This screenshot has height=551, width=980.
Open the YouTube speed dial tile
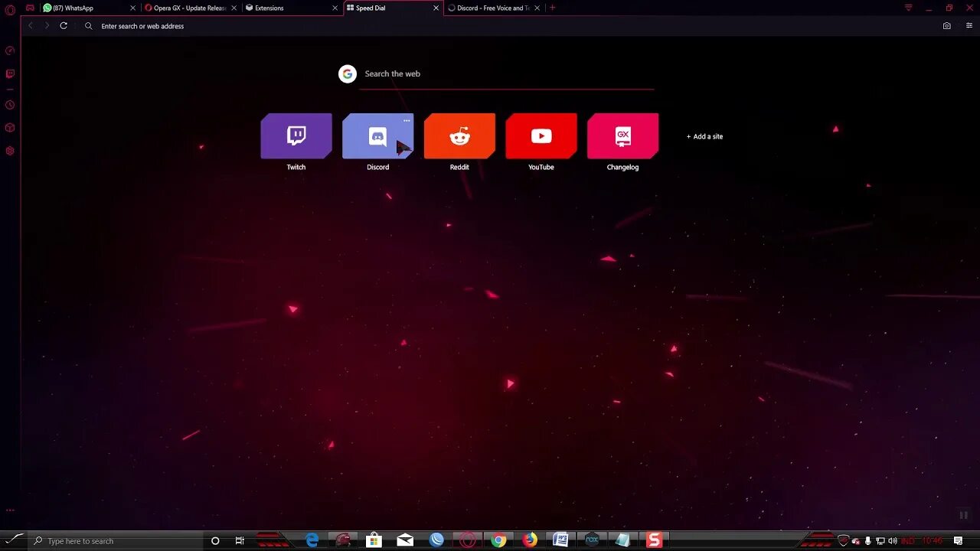[x=541, y=136]
